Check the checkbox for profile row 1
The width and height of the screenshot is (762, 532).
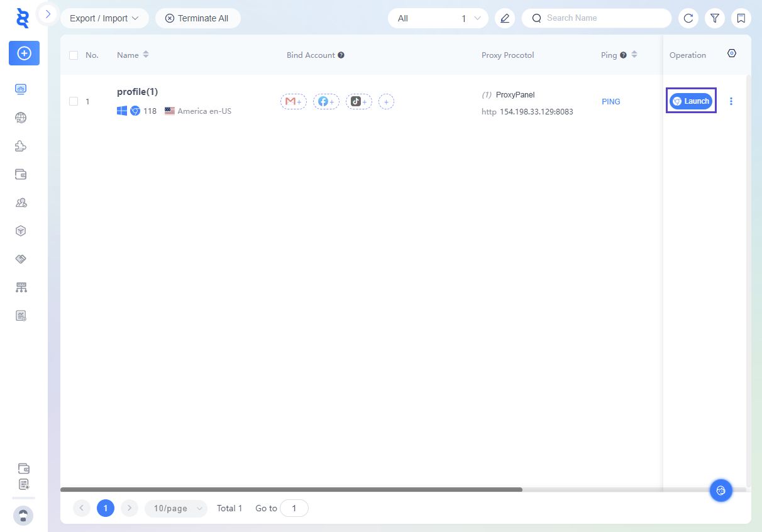pyautogui.click(x=74, y=101)
